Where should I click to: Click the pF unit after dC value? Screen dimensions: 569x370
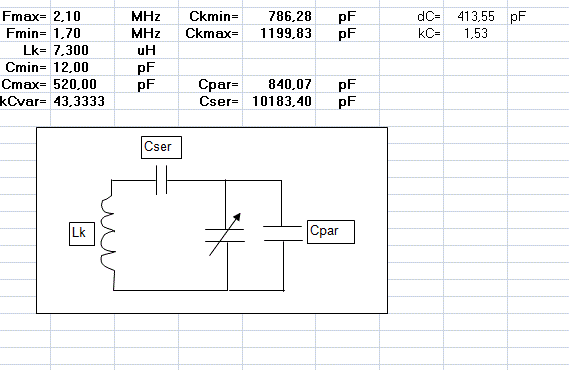tap(518, 16)
